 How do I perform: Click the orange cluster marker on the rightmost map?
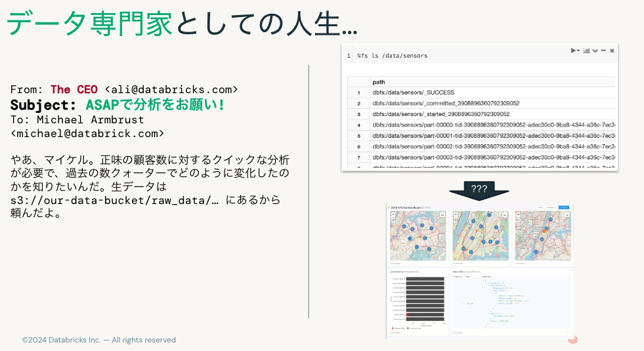point(544,231)
